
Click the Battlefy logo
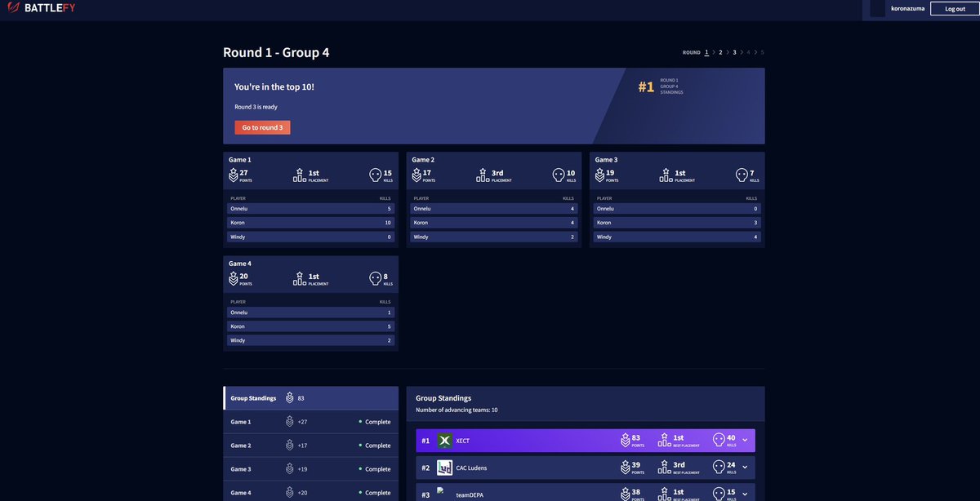click(40, 8)
